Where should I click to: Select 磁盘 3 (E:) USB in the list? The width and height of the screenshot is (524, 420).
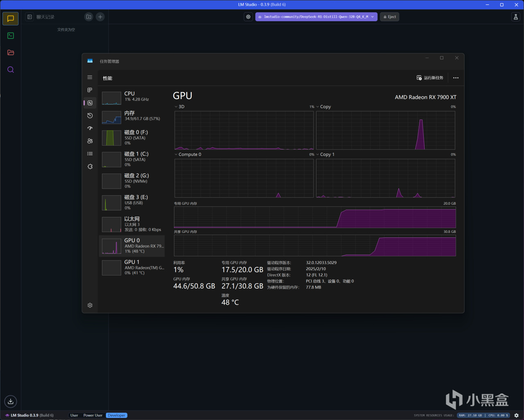click(132, 203)
